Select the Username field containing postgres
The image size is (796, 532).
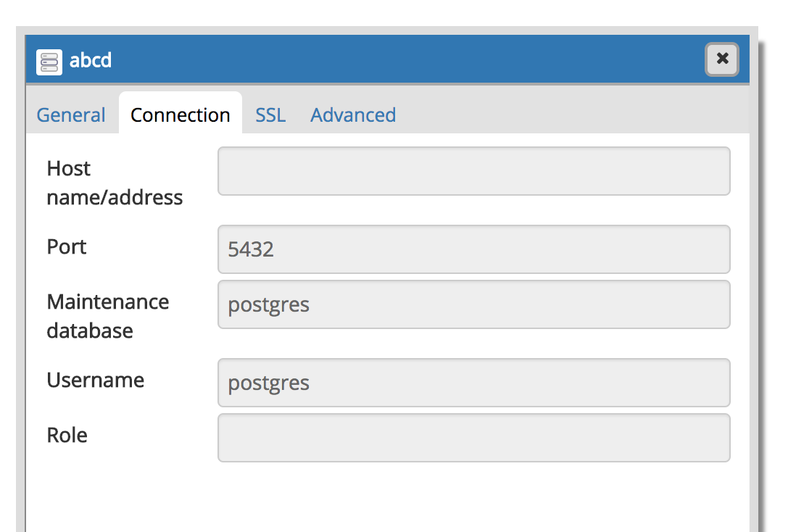click(x=473, y=383)
